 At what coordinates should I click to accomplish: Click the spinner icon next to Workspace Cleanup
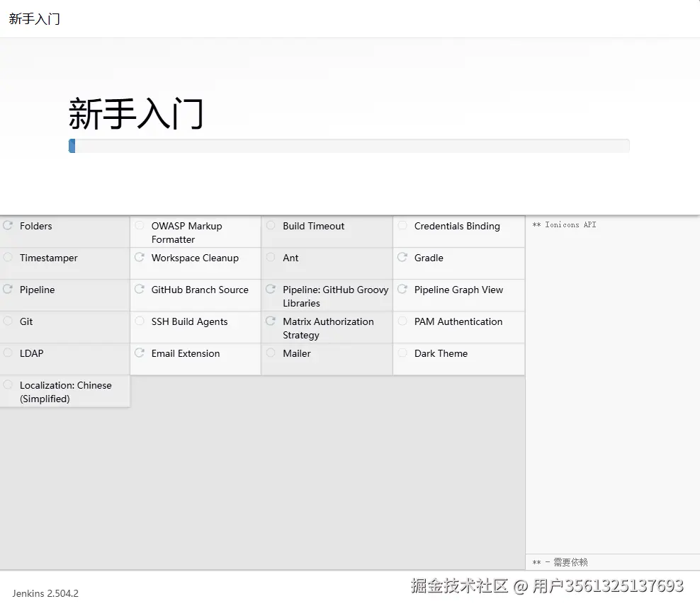click(139, 258)
